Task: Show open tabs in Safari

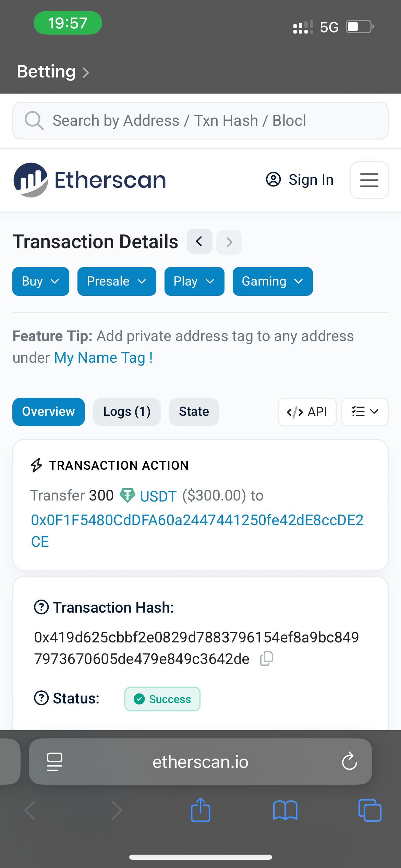Action: click(x=369, y=810)
